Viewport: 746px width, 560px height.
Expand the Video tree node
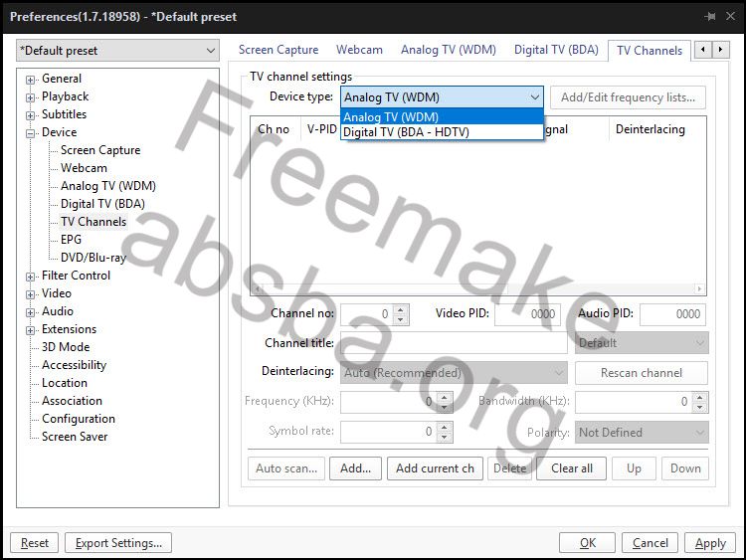(31, 295)
